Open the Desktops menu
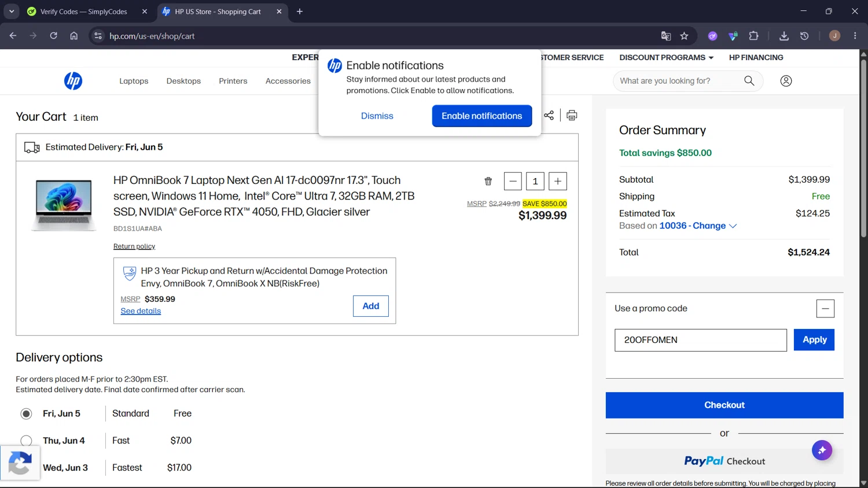 tap(183, 81)
